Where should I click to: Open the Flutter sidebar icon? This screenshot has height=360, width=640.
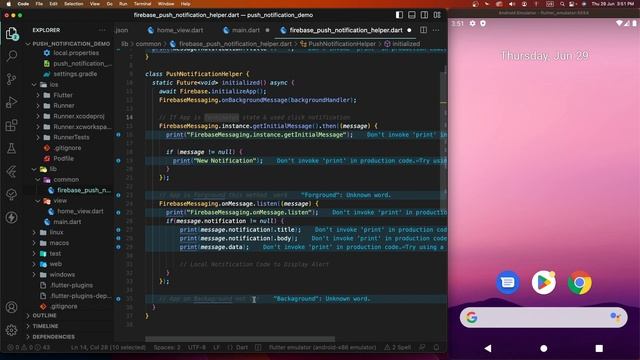tap(11, 171)
